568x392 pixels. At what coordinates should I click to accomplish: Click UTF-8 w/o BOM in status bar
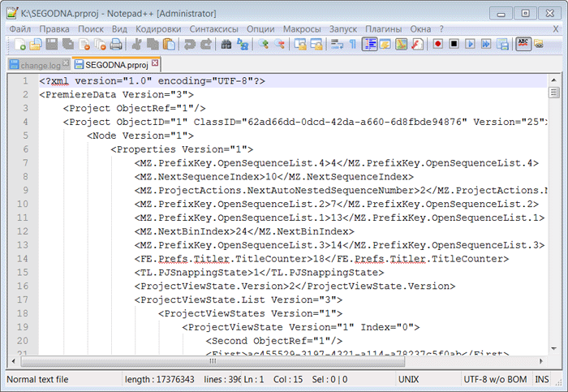[x=495, y=379]
